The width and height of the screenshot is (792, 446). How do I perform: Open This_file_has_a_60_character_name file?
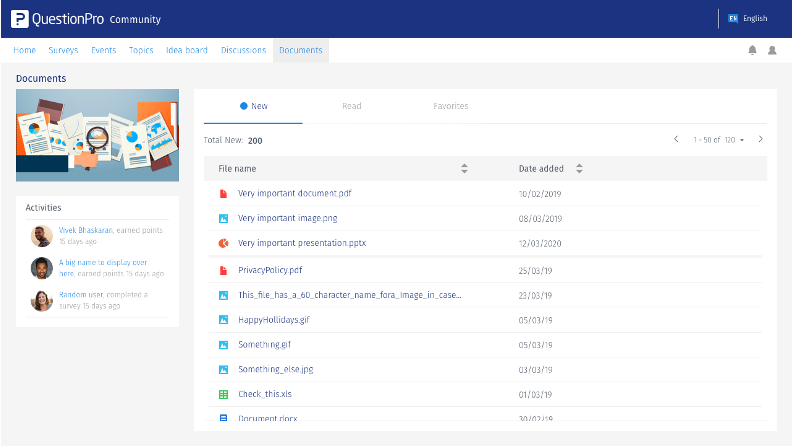(x=350, y=295)
